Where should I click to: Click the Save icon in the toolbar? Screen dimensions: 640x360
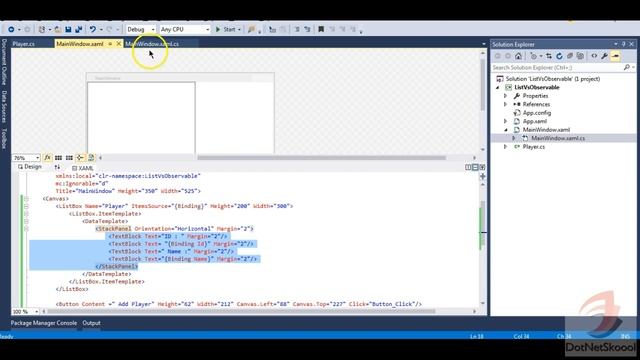(x=68, y=29)
